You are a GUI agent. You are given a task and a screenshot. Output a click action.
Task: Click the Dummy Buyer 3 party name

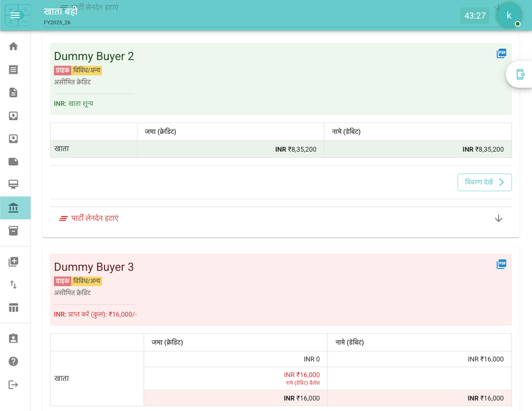click(94, 267)
